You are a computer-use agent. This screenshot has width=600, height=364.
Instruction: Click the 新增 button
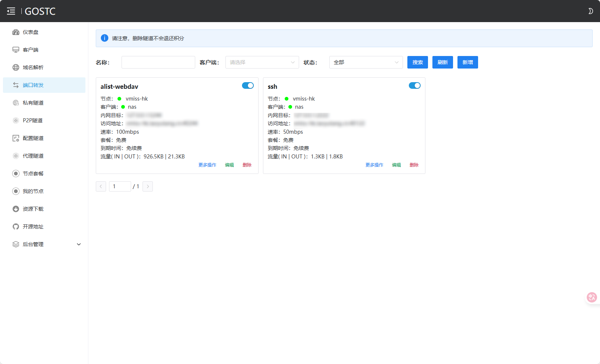(468, 62)
